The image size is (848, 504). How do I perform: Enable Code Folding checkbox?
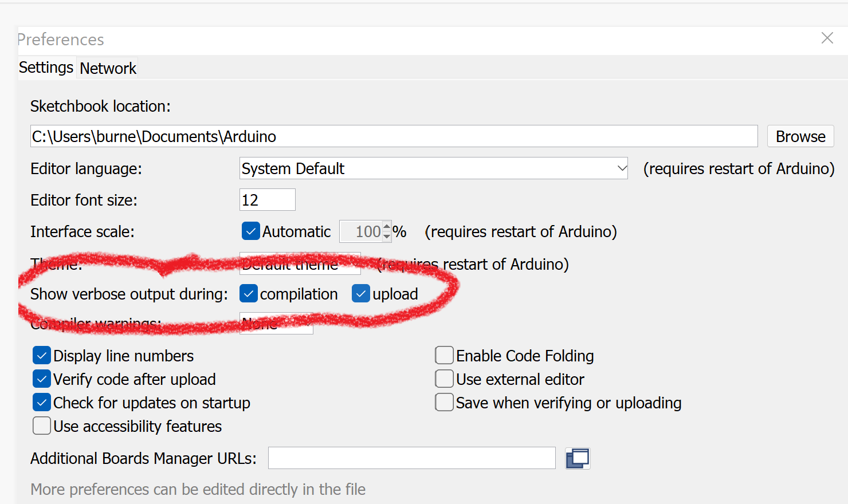click(x=445, y=356)
